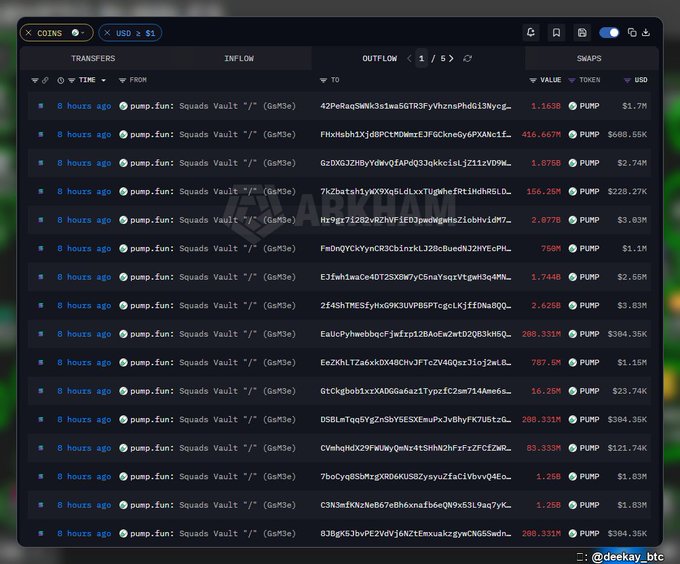Open address 7boCyq8SbMrgXRD6KUS8Zysy...

pos(415,476)
